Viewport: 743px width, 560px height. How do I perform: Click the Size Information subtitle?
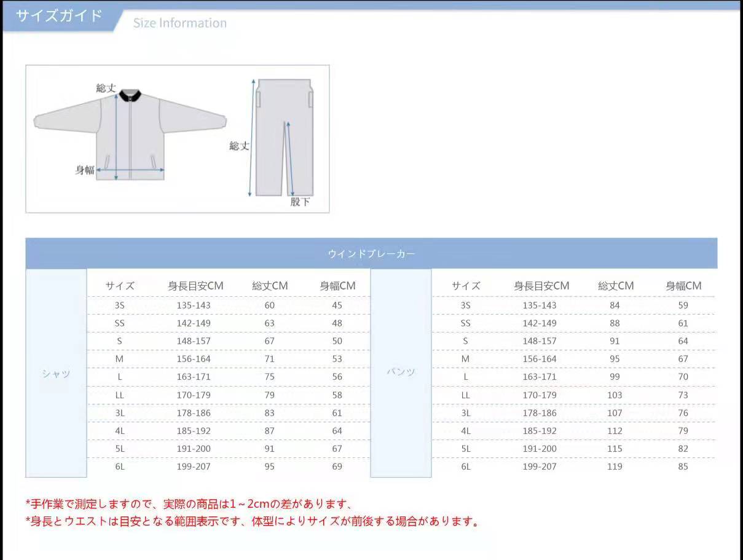(x=179, y=23)
